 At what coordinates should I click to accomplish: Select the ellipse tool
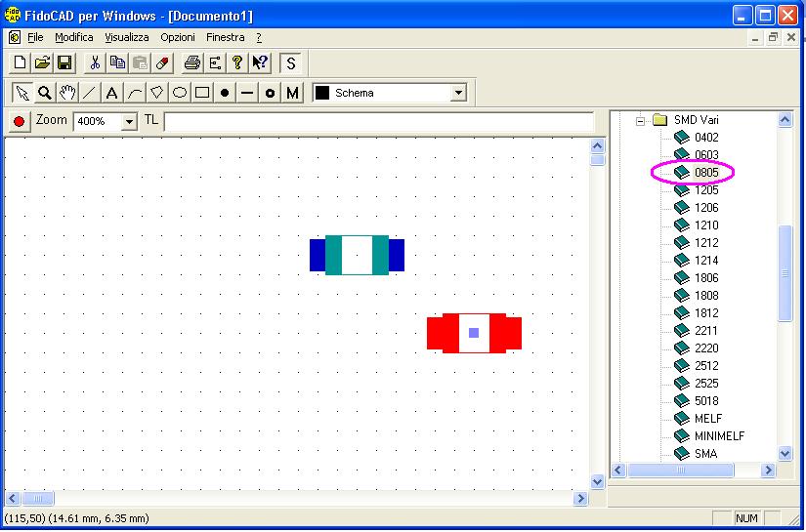180,93
